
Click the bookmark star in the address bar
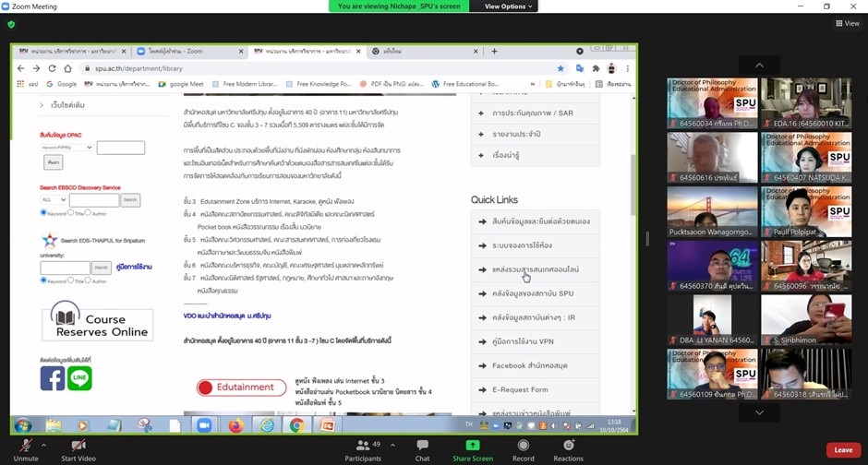click(x=561, y=68)
